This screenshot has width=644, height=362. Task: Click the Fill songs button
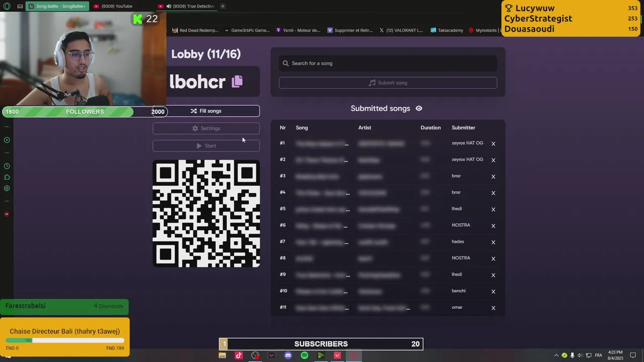click(206, 111)
